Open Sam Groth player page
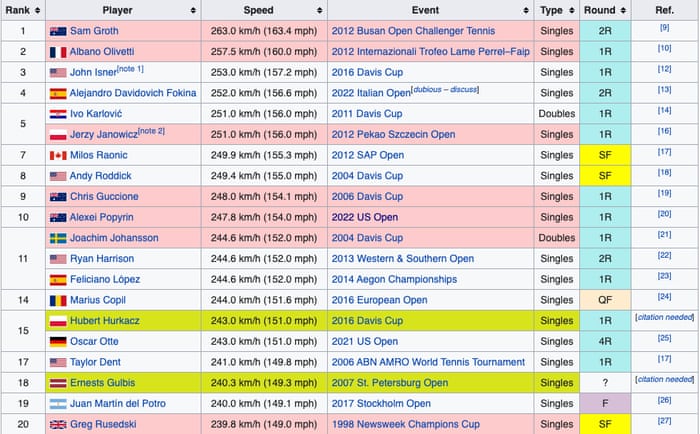The image size is (700, 434). (x=94, y=31)
